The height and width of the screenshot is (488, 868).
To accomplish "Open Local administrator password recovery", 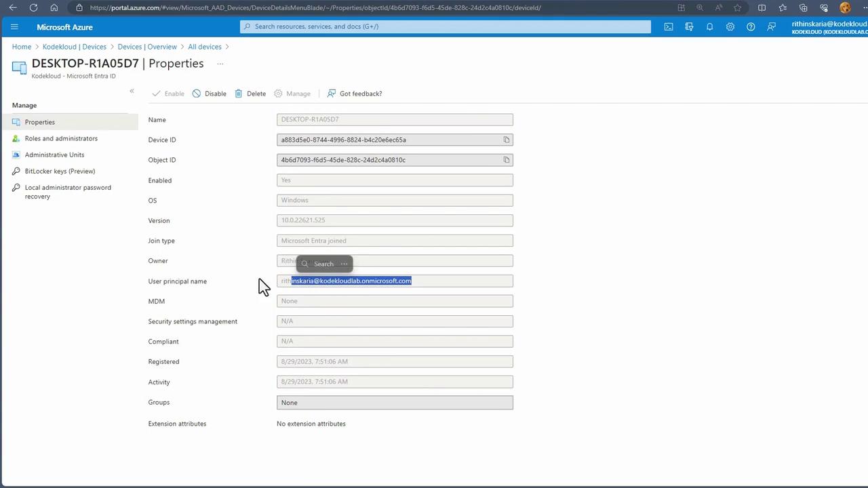I will 69,192.
